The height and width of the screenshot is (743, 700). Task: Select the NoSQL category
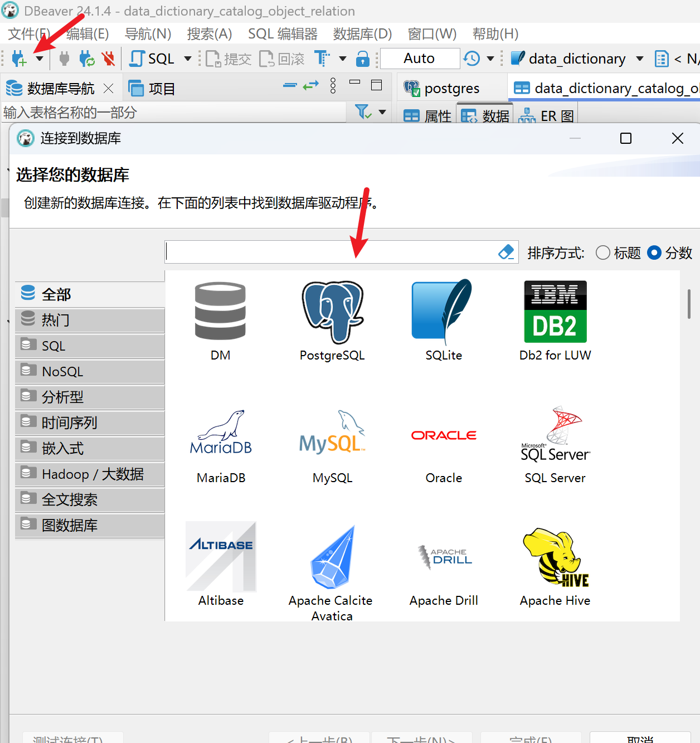coord(90,371)
